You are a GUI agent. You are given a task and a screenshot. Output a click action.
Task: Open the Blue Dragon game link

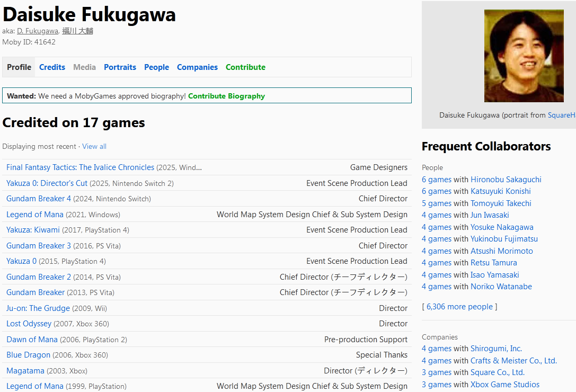(28, 354)
